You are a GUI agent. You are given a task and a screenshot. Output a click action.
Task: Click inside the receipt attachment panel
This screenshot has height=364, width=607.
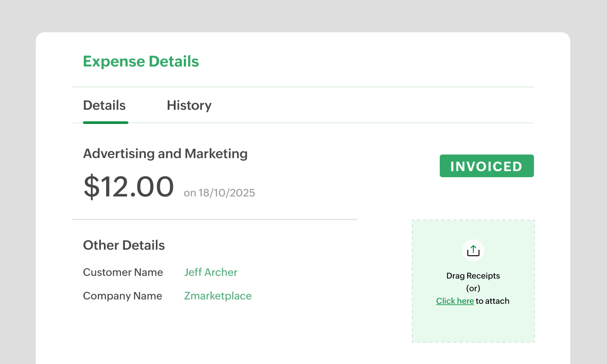473,281
